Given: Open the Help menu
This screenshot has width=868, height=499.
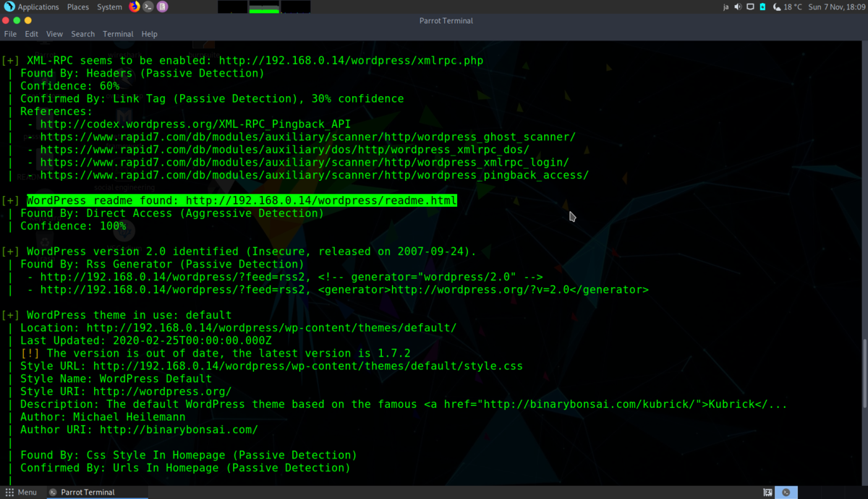Looking at the screenshot, I should point(149,34).
